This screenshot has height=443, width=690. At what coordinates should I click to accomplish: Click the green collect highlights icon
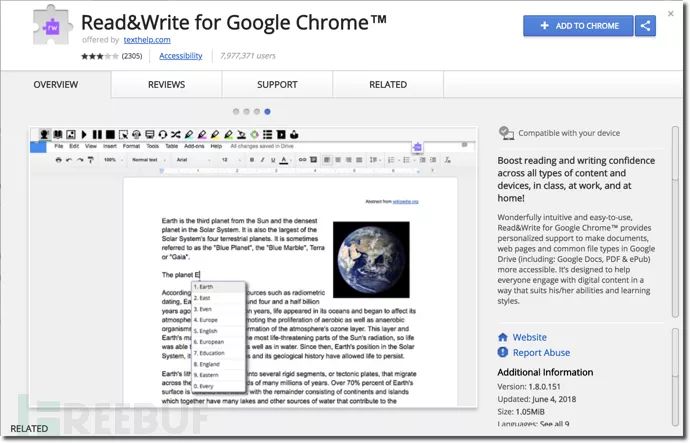click(x=254, y=134)
